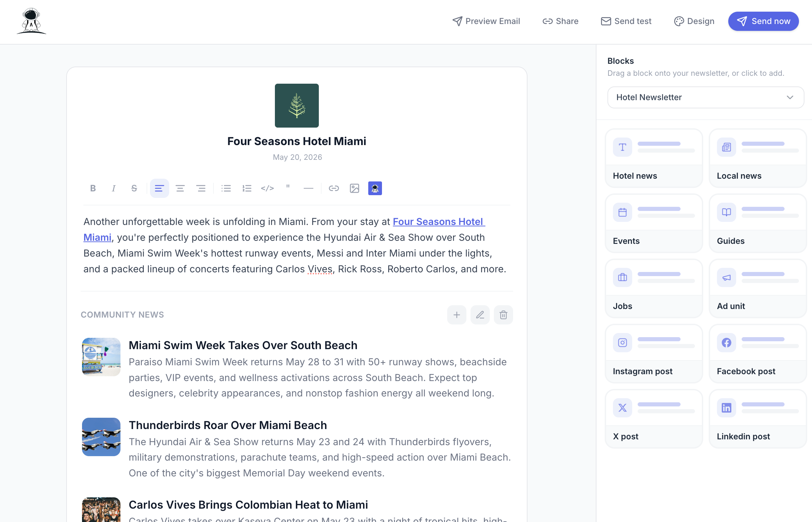Add an Ad unit block

pyautogui.click(x=758, y=288)
